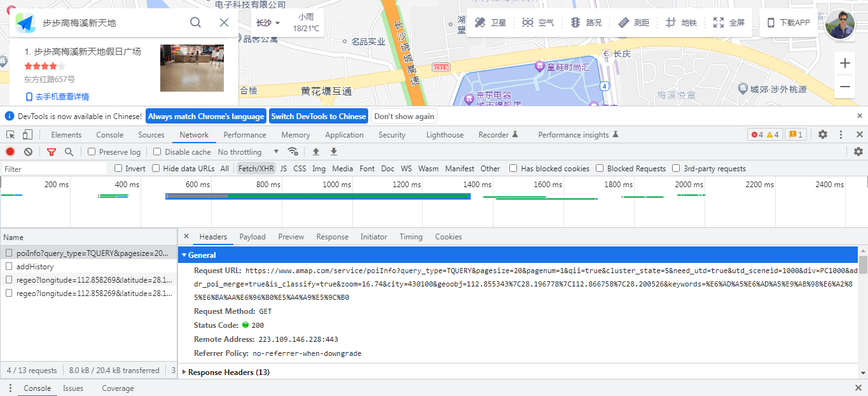
Task: Open the Network panel settings gear
Action: pos(858,152)
